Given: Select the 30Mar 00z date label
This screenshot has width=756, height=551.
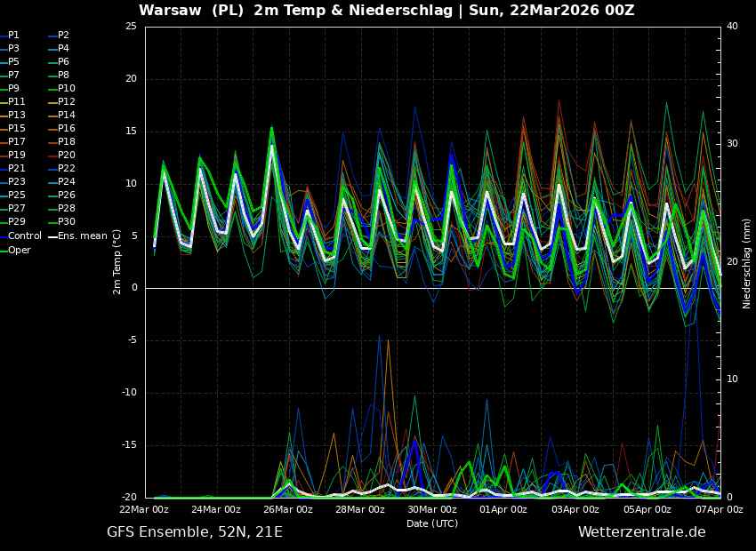Looking at the screenshot, I should [x=433, y=509].
